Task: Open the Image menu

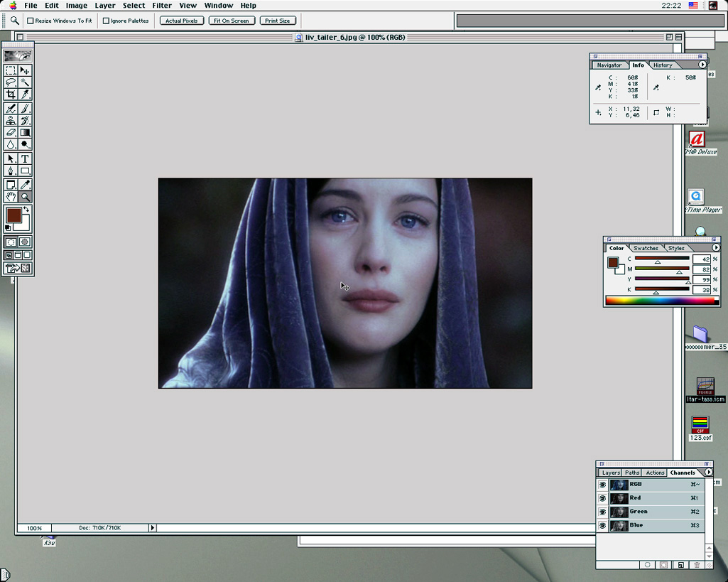Action: point(77,6)
